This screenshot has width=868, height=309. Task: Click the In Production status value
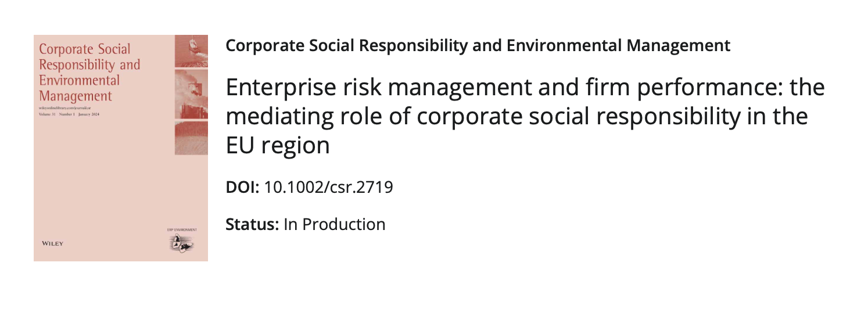click(x=334, y=224)
